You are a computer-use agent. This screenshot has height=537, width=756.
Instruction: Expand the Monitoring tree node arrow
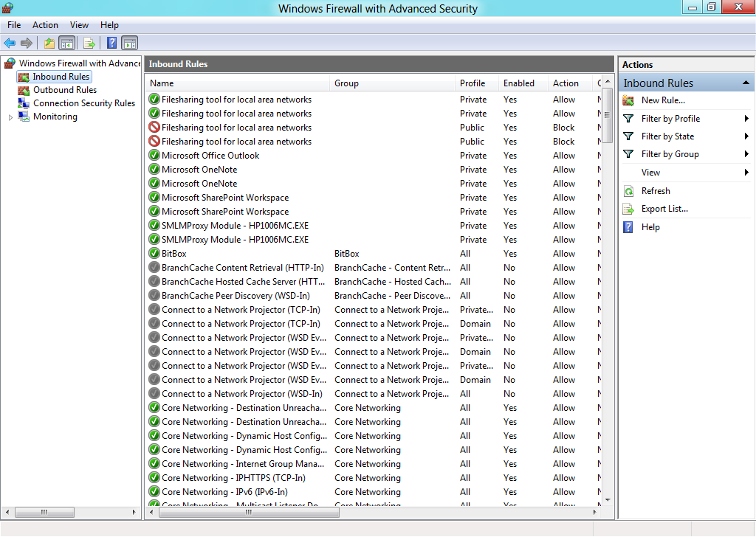(10, 117)
